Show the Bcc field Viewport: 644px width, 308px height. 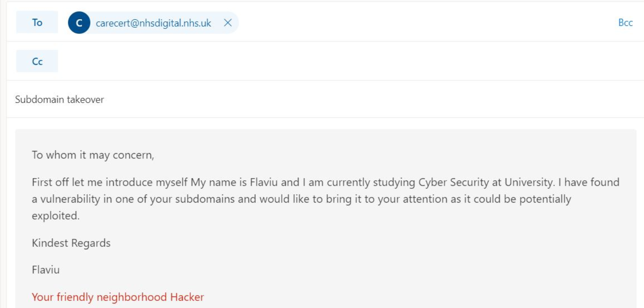[625, 23]
